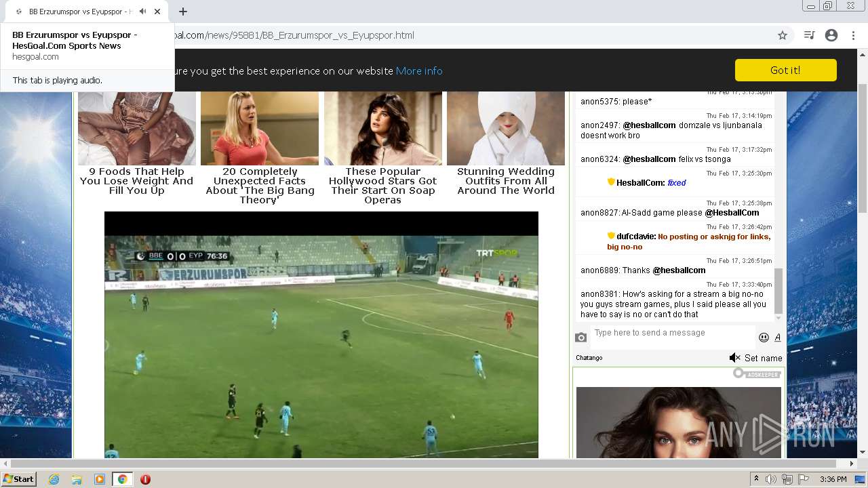This screenshot has width=868, height=488.
Task: Open the system tray volume speaker icon
Action: point(771,479)
